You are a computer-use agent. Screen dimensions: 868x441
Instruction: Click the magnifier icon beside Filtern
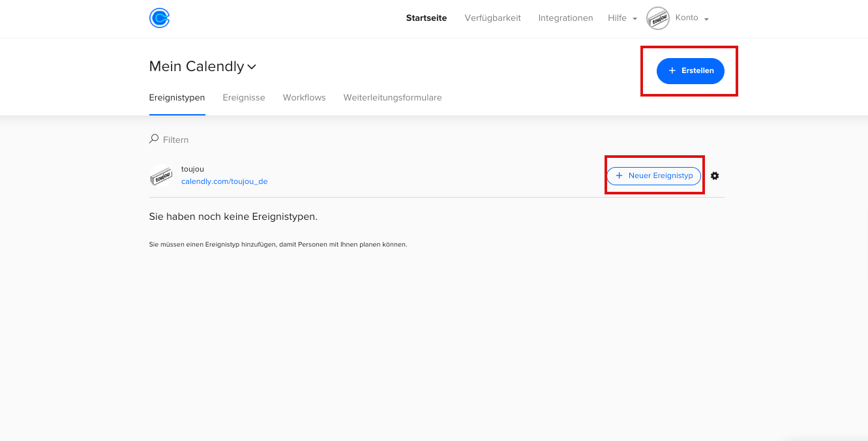click(154, 139)
